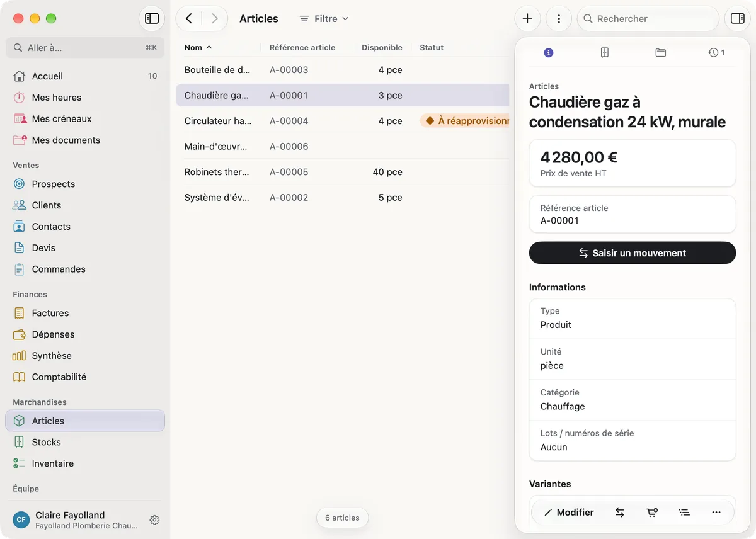
Task: Sort by the Nom column header
Action: 198,48
